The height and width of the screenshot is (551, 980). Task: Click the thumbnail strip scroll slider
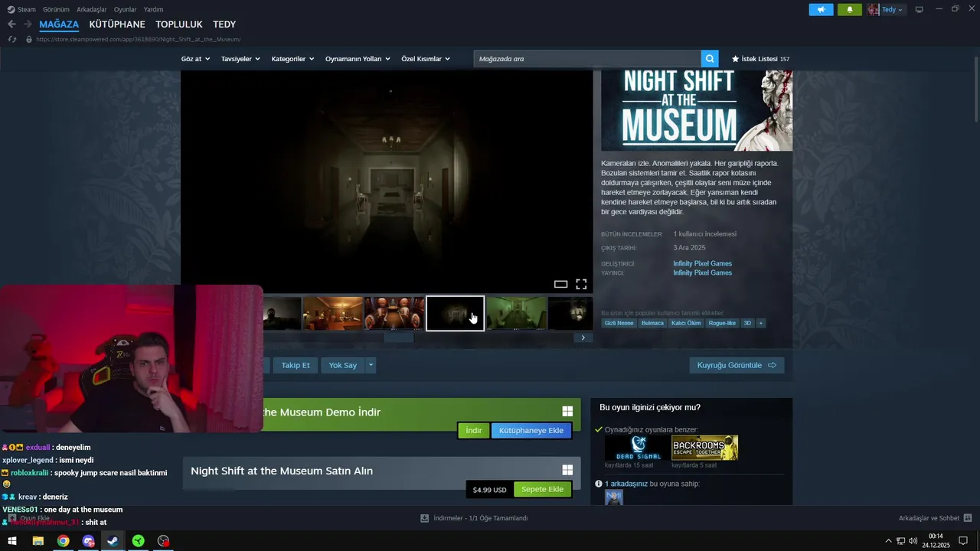pos(398,337)
